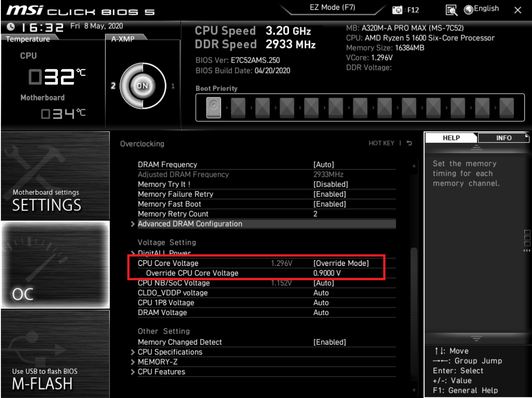Expand Advanced DRAM Configuration

(267, 224)
